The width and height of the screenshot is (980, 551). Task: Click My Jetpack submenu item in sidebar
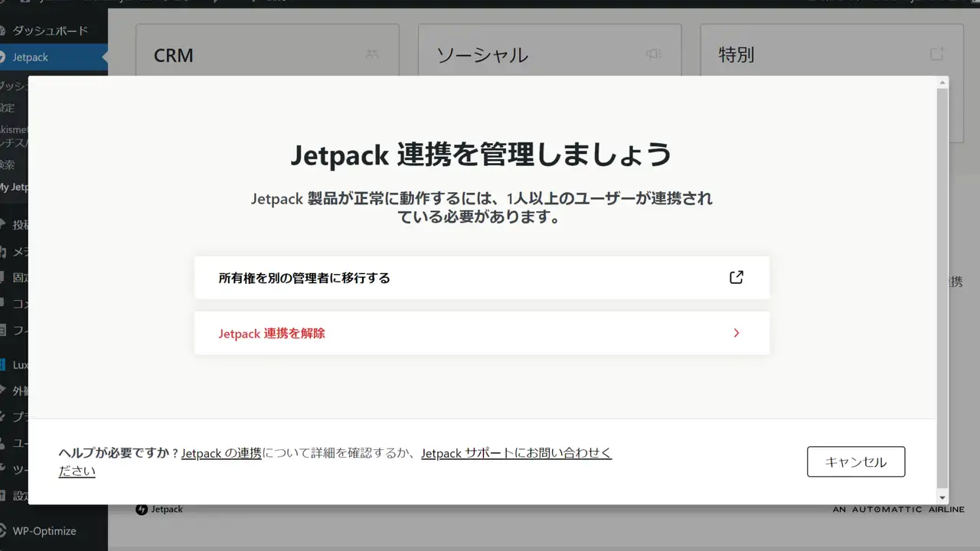click(15, 187)
